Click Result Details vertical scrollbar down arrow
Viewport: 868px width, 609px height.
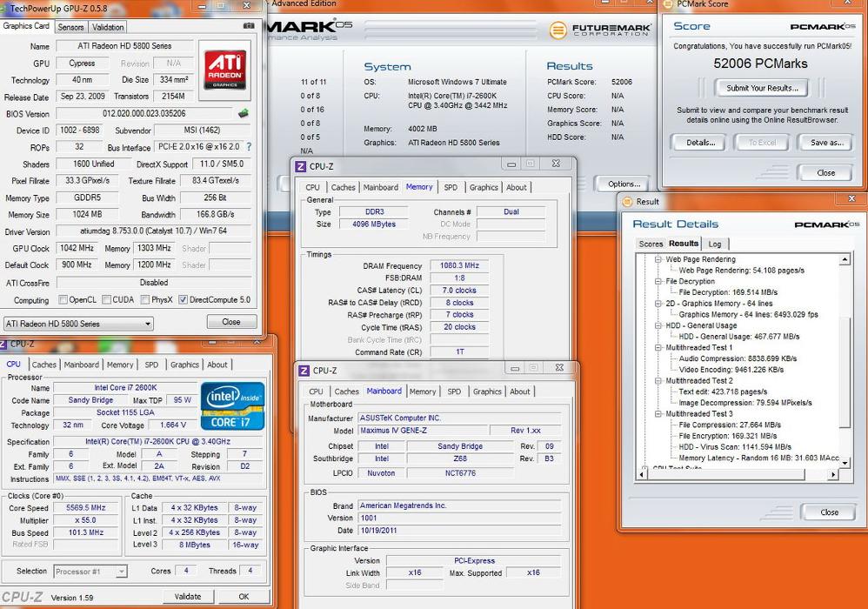(845, 463)
